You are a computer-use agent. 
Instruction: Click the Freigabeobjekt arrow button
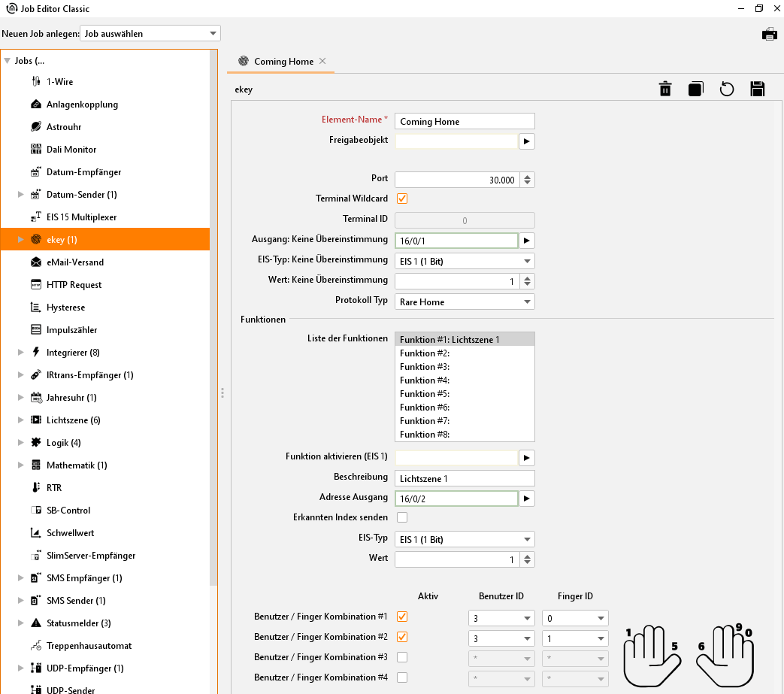pyautogui.click(x=526, y=141)
